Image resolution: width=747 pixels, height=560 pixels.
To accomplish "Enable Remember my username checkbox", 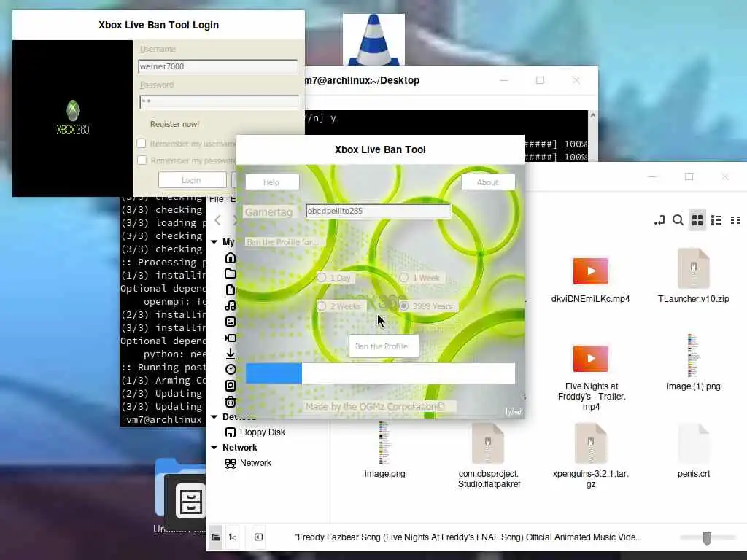I will 142,144.
